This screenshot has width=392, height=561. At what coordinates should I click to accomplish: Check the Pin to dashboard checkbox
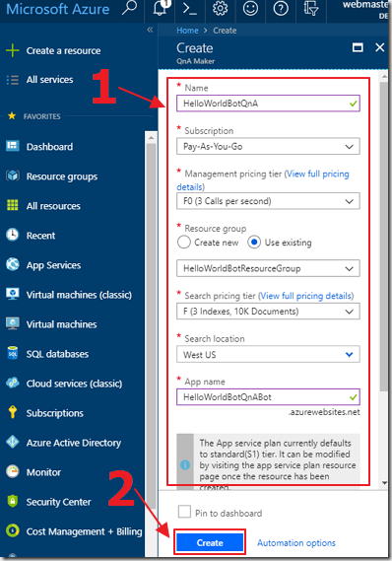point(184,512)
